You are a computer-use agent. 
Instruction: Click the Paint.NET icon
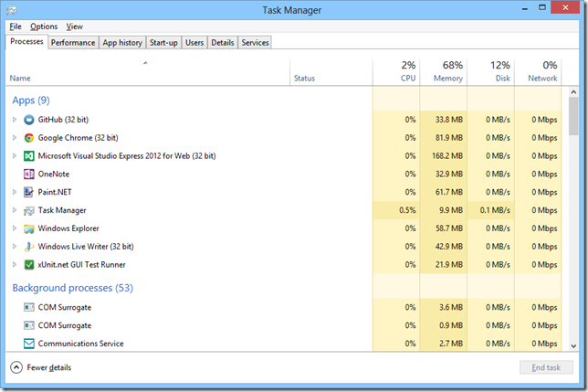(x=29, y=192)
